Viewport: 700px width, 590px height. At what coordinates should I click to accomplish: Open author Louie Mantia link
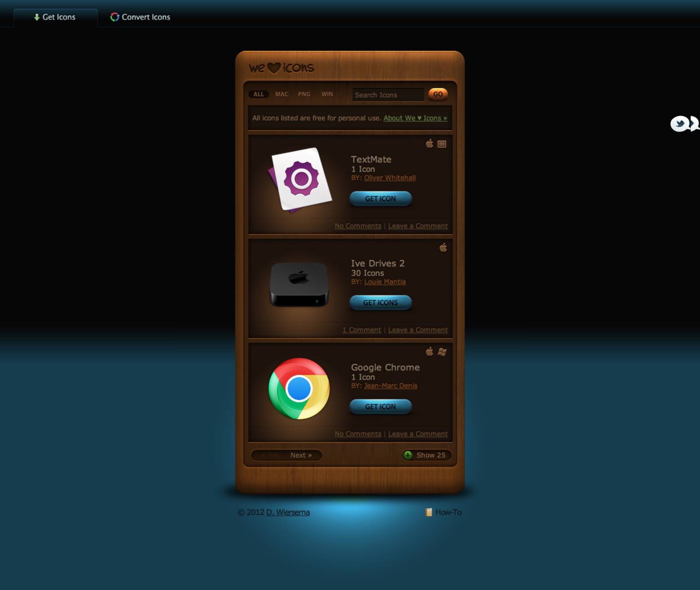pyautogui.click(x=385, y=282)
